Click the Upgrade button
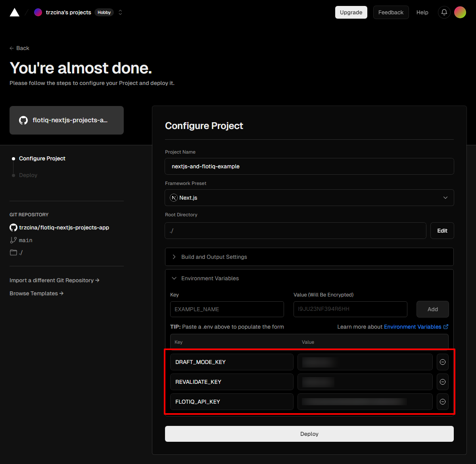This screenshot has width=476, height=464. tap(351, 12)
